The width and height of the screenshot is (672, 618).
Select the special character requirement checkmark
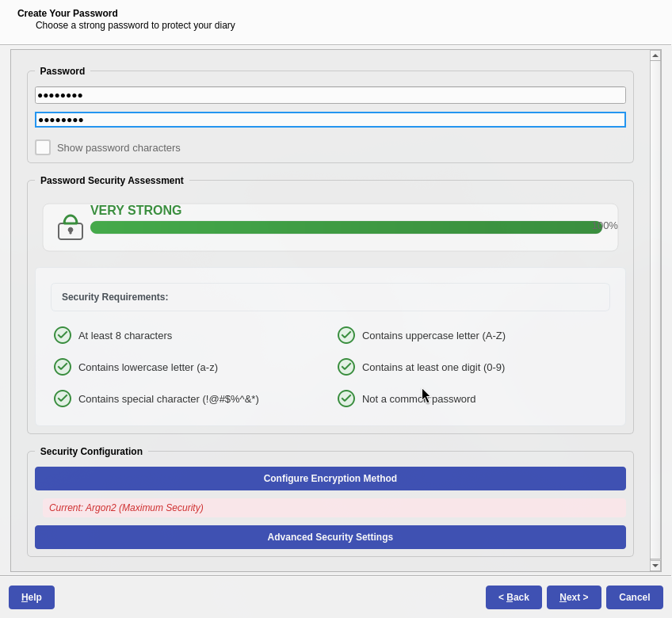[x=63, y=399]
